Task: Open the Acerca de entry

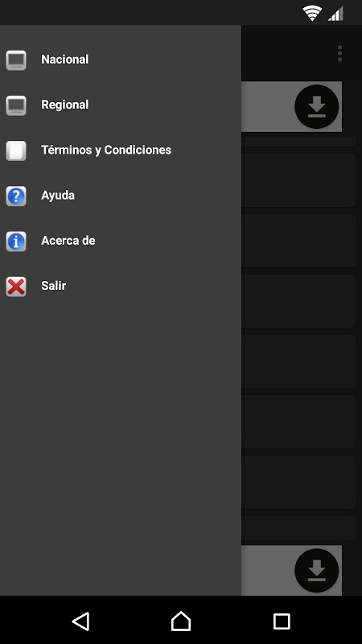Action: point(121,240)
